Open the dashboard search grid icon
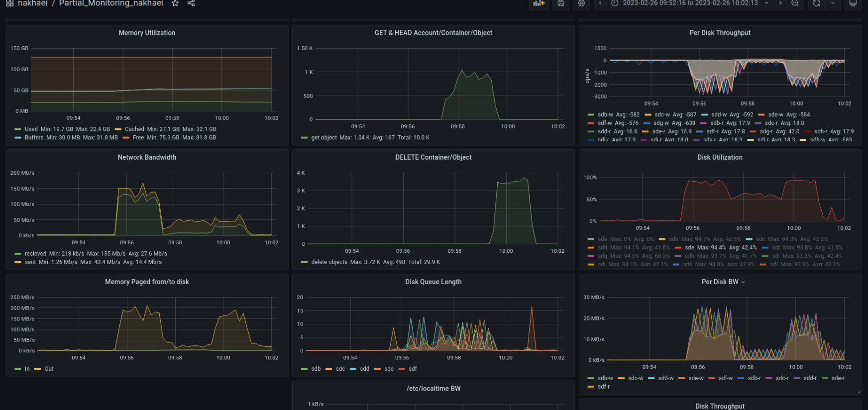The width and height of the screenshot is (868, 410). (10, 3)
